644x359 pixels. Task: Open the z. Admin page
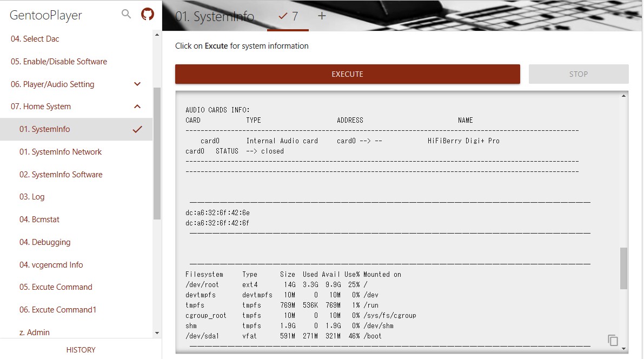[35, 333]
